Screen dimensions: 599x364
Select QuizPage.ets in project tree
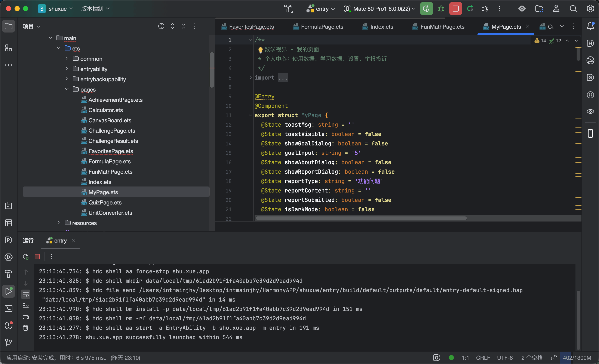(x=105, y=202)
